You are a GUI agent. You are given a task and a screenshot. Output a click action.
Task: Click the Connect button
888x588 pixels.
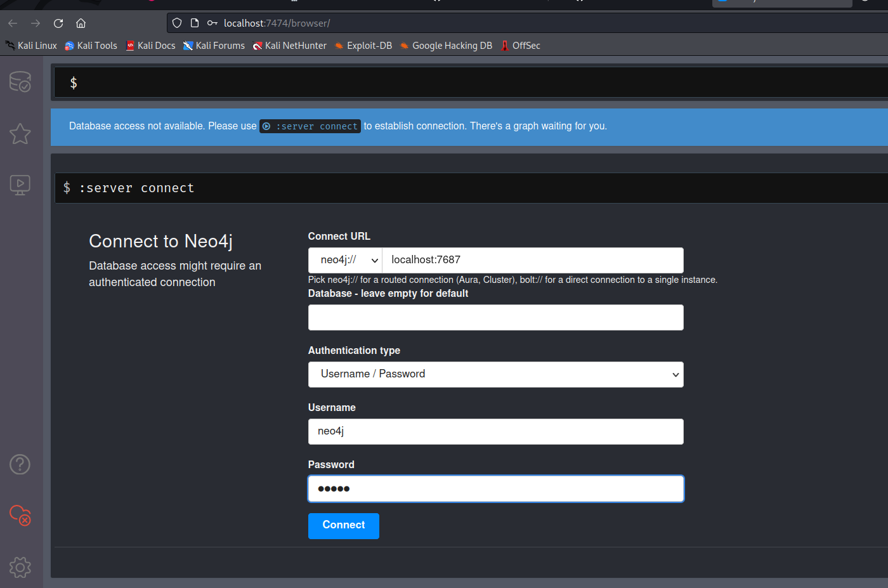tap(344, 526)
